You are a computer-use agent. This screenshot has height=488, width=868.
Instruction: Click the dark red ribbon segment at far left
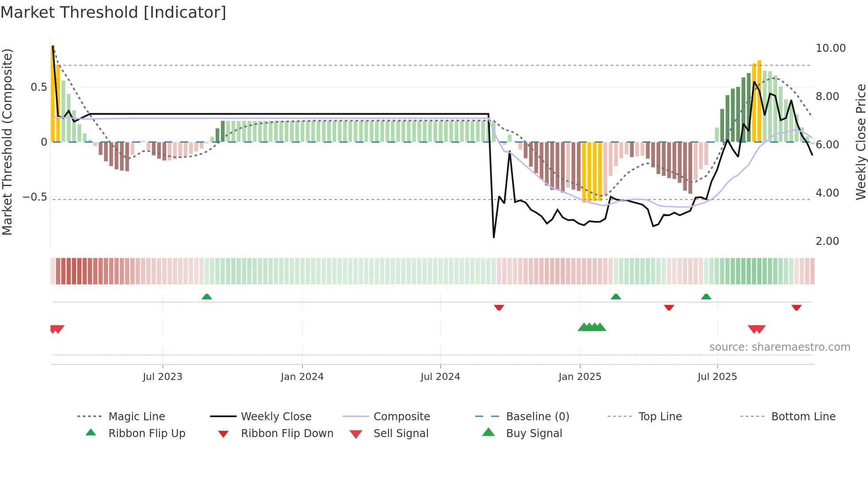(74, 271)
